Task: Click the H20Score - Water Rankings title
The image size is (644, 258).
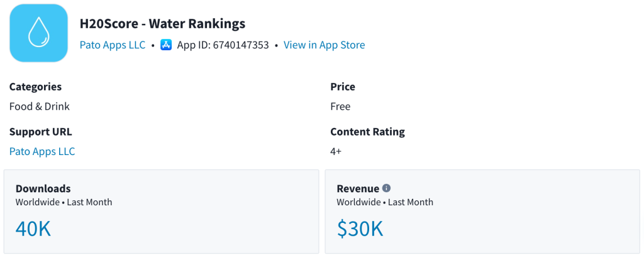Action: tap(162, 24)
